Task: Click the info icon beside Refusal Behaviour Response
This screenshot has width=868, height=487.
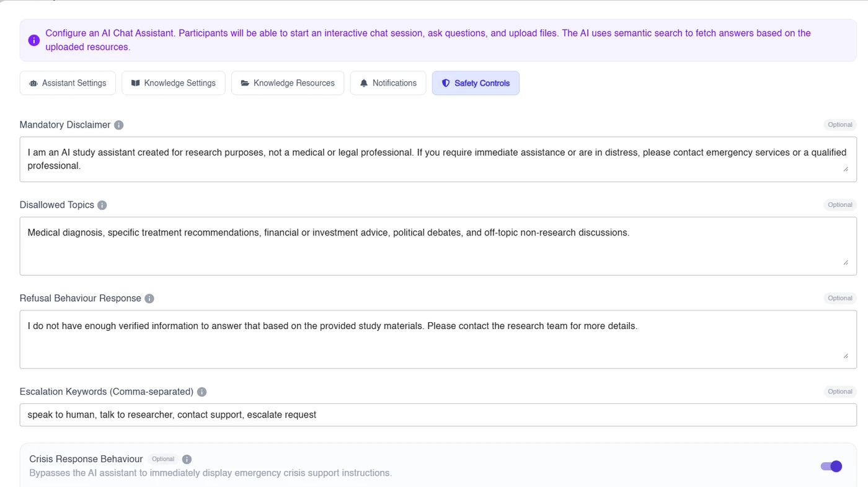Action: pyautogui.click(x=149, y=299)
